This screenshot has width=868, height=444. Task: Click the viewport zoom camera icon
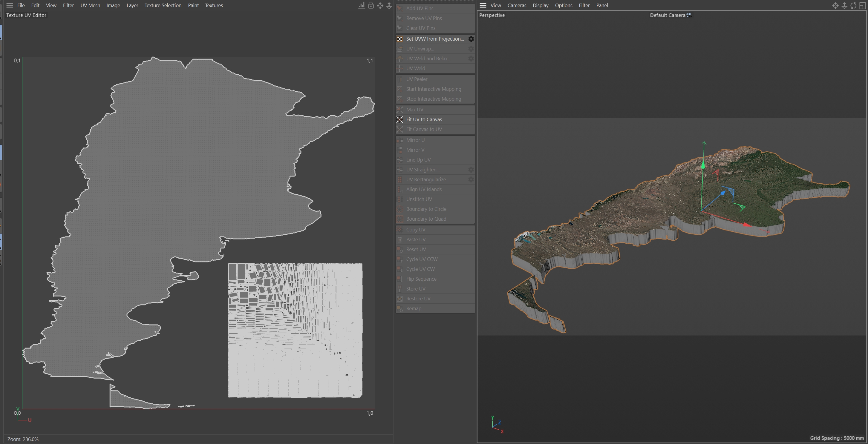tap(844, 5)
